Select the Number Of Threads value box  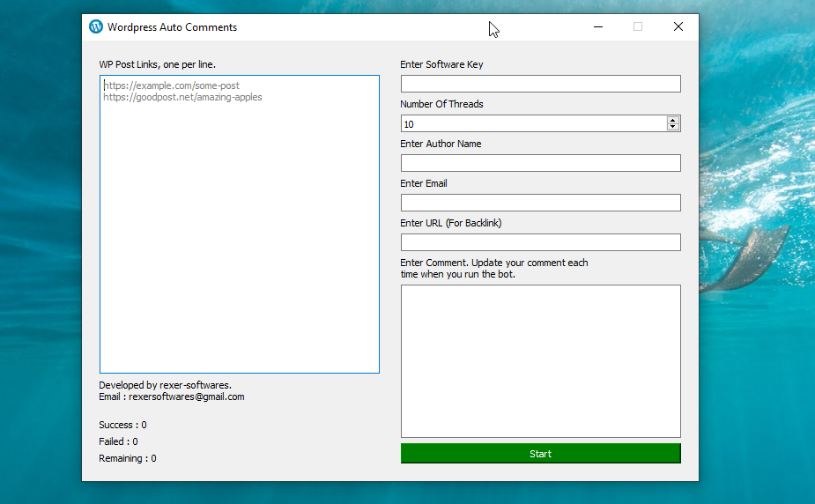533,123
